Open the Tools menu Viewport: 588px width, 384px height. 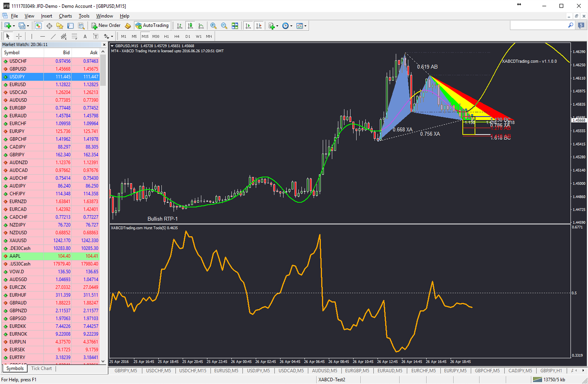84,16
